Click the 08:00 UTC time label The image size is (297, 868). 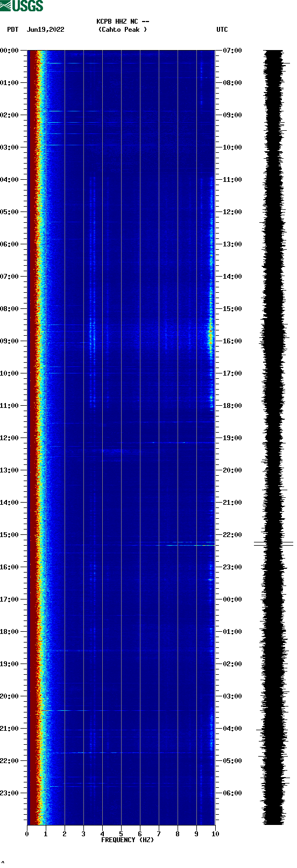[232, 83]
